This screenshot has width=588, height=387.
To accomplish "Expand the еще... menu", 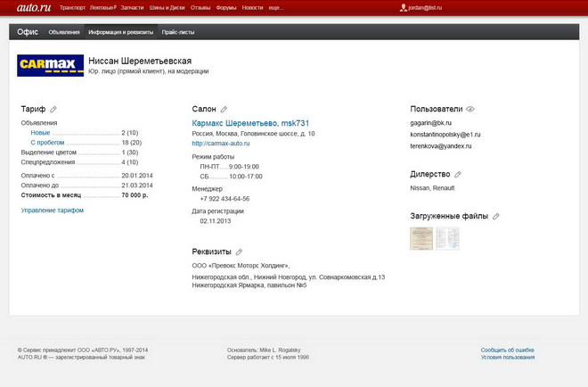I will [x=275, y=7].
